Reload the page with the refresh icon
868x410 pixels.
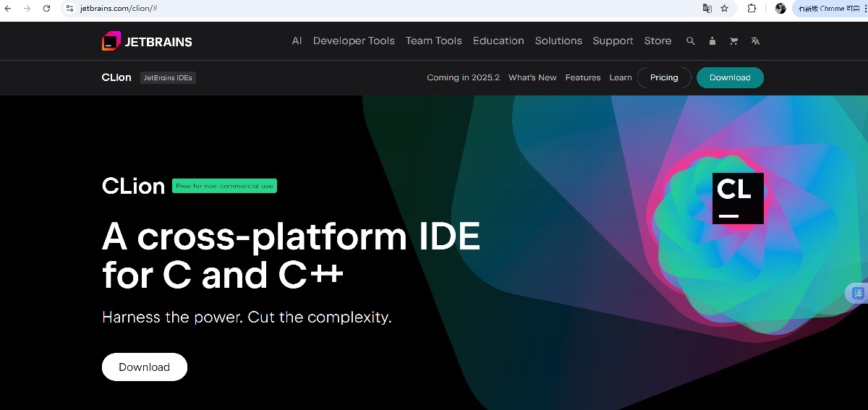pyautogui.click(x=46, y=9)
